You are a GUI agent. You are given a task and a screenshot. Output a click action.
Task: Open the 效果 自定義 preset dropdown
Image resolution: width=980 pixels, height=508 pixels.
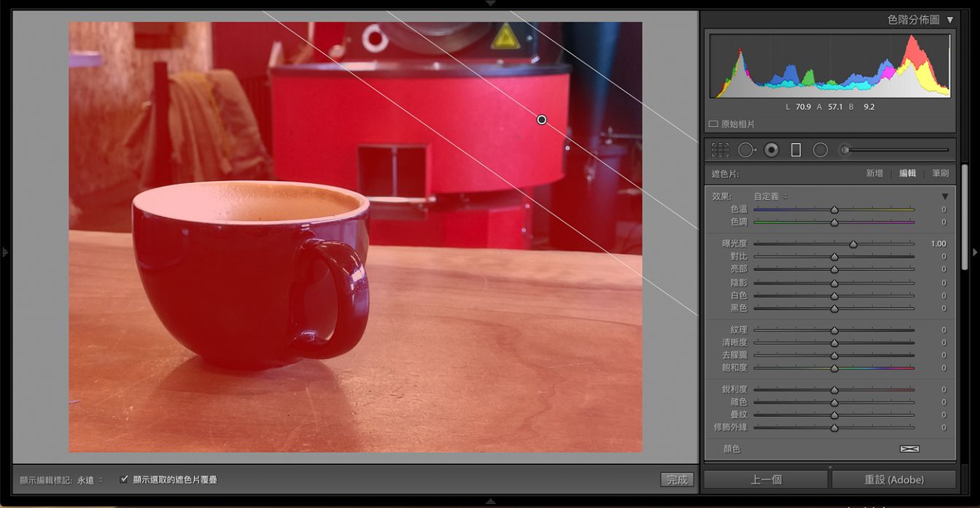[771, 196]
